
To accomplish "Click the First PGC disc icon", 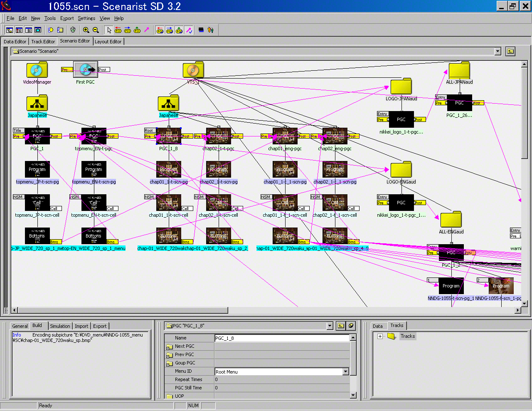I will tap(85, 69).
